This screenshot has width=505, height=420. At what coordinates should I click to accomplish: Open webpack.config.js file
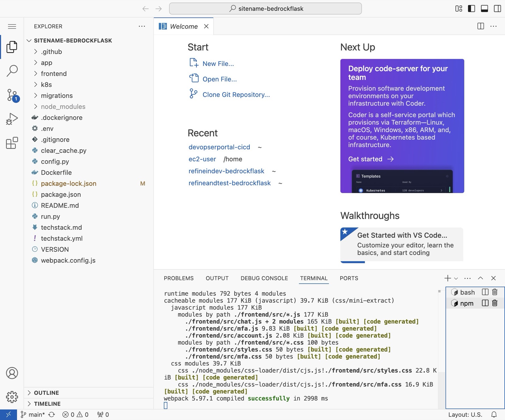(x=89, y=260)
